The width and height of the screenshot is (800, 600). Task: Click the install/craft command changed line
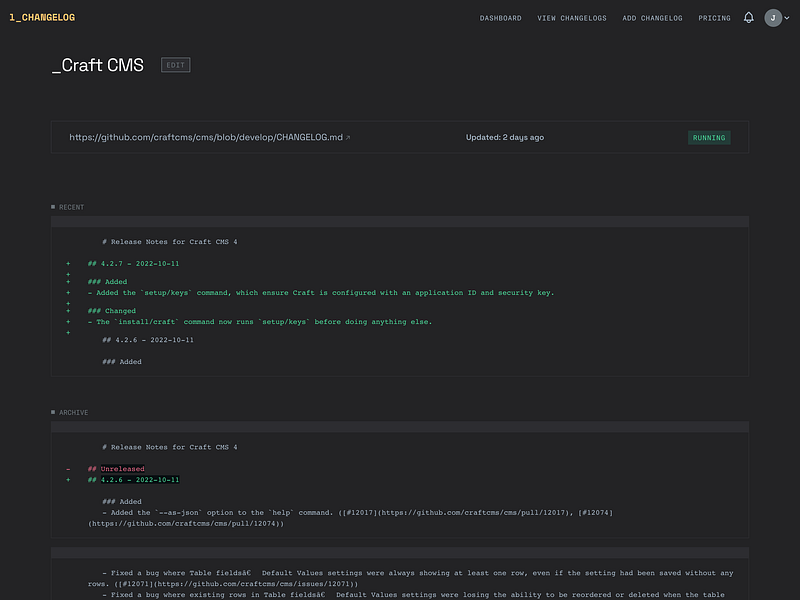coord(260,322)
